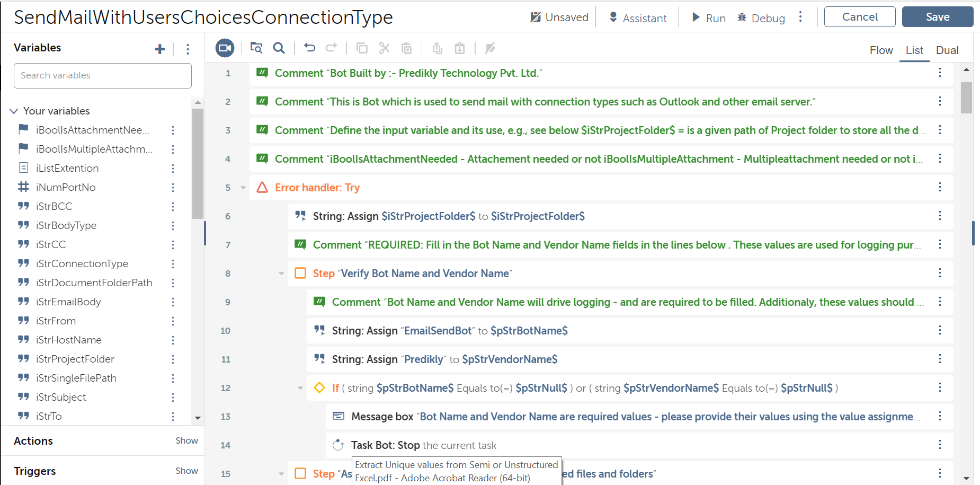The image size is (980, 485).
Task: Add a new variable with plus icon
Action: [x=159, y=49]
